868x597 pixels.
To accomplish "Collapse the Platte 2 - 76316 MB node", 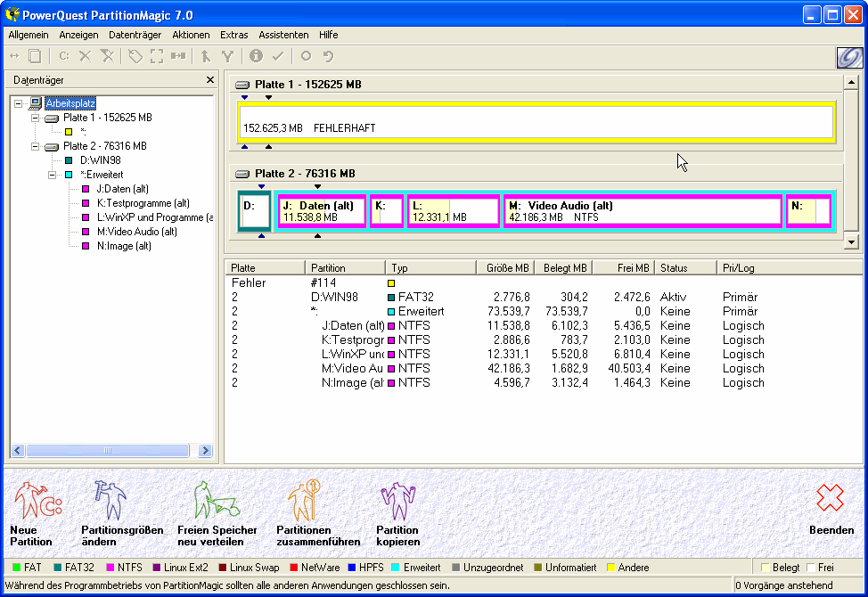I will coord(35,147).
